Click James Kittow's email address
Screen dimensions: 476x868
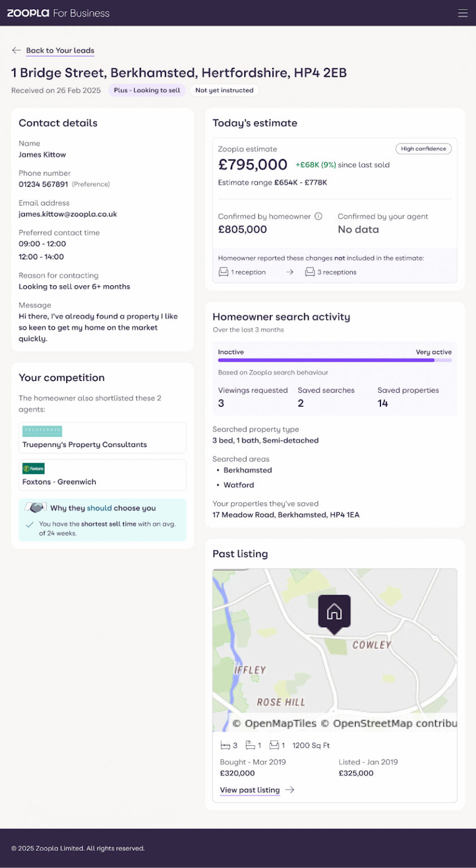(x=67, y=214)
